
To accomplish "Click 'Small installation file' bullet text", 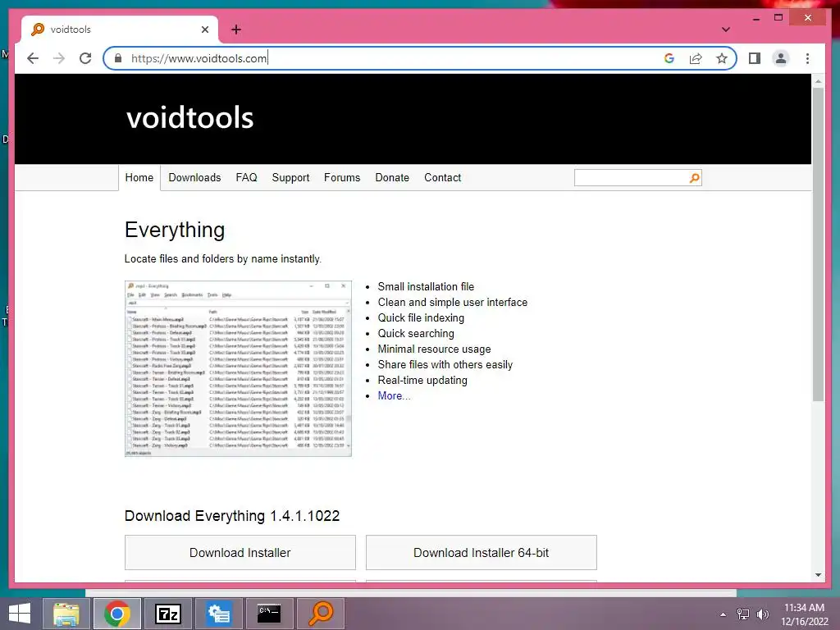I will tap(426, 286).
